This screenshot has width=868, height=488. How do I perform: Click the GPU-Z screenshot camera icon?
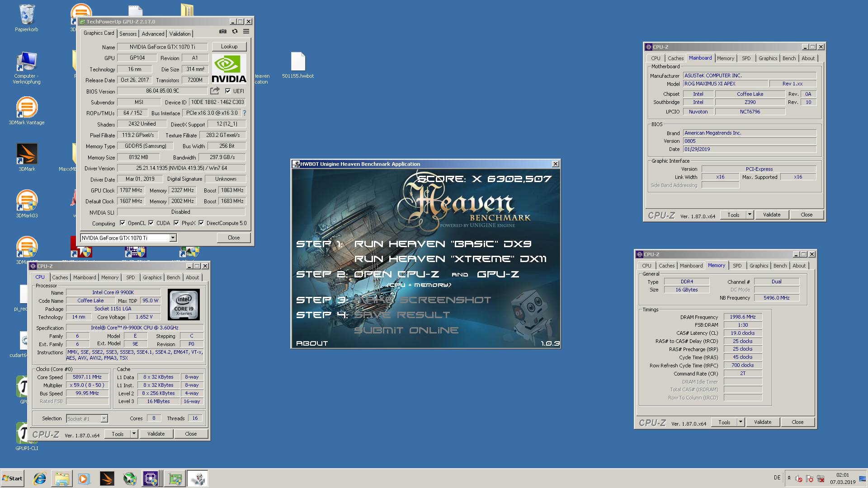point(222,32)
